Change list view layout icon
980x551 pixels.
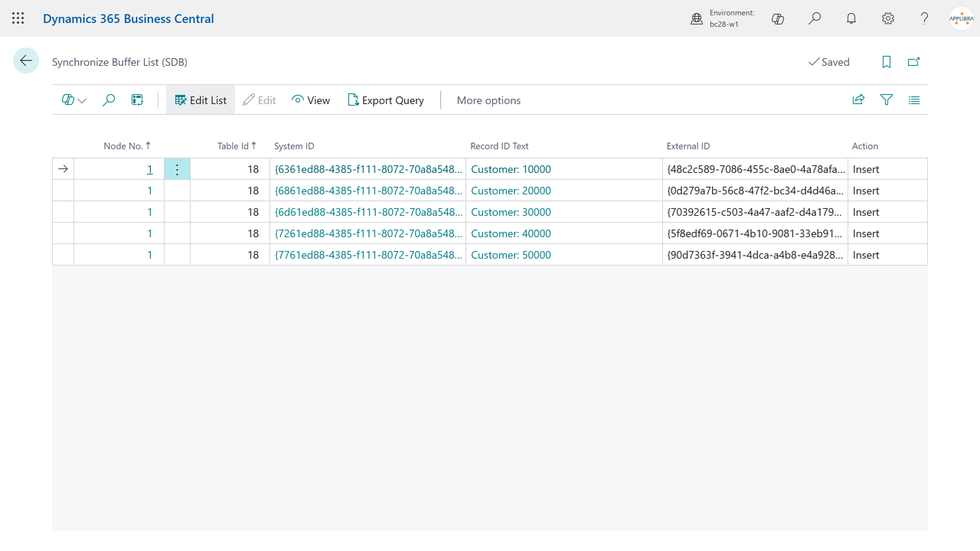click(914, 99)
